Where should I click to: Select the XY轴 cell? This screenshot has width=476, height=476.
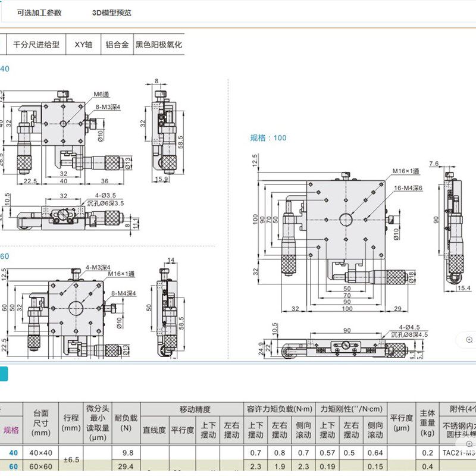83,45
